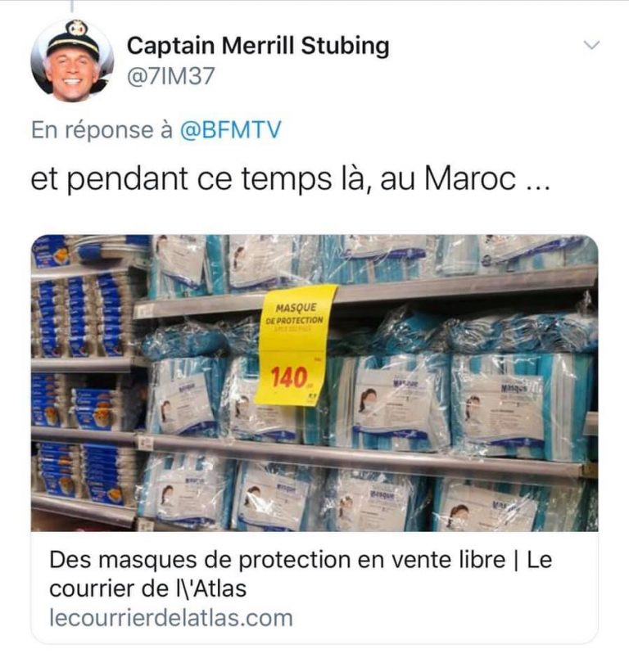
Task: Click the red 140 price on tag
Action: point(288,377)
